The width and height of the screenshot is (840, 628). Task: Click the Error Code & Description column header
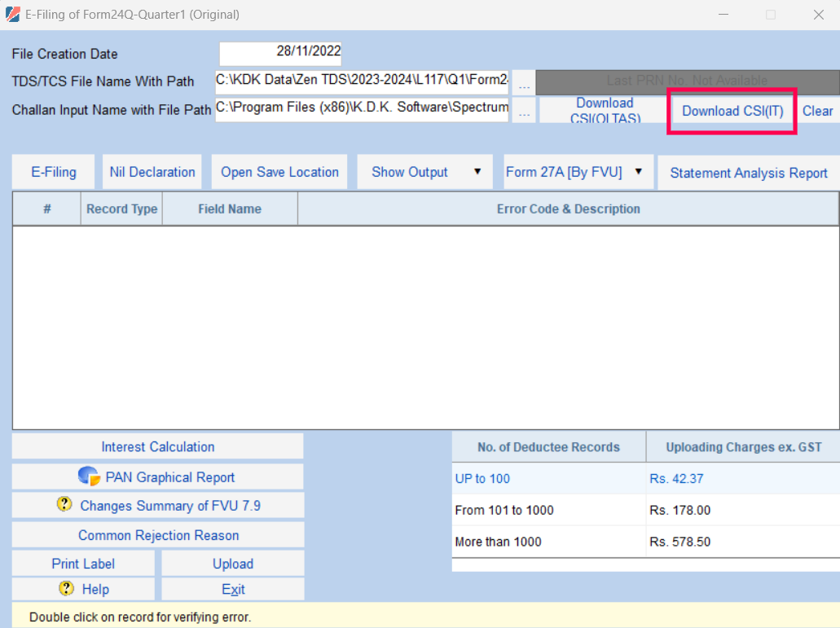tap(569, 209)
